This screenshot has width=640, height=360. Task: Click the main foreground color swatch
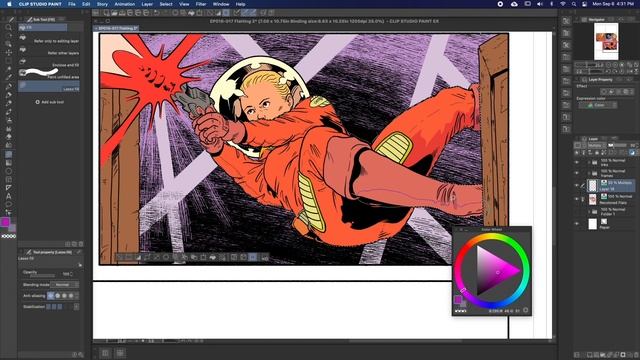pos(5,222)
